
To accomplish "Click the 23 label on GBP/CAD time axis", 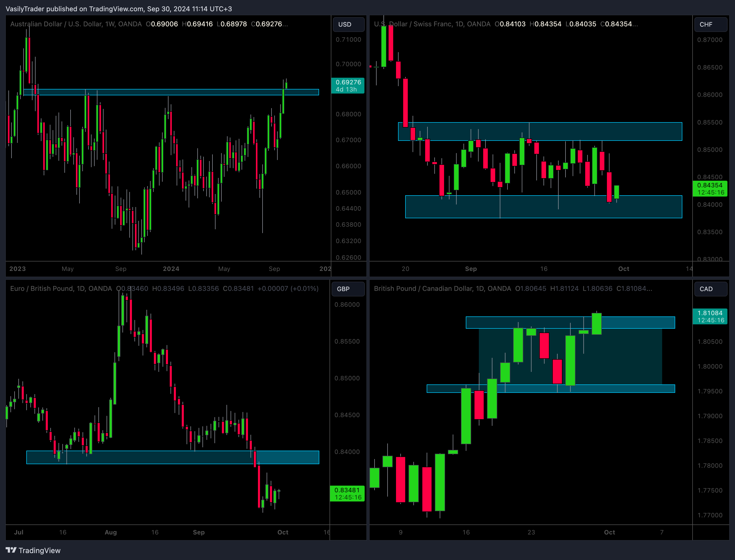I will [531, 532].
